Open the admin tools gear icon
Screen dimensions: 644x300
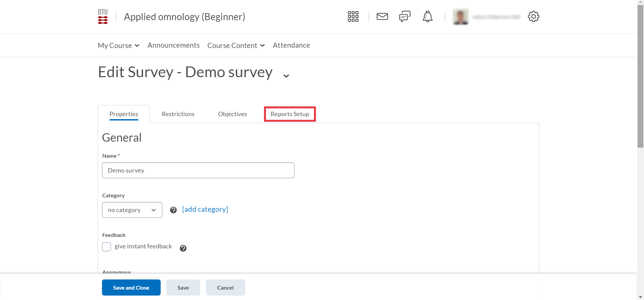pyautogui.click(x=533, y=16)
